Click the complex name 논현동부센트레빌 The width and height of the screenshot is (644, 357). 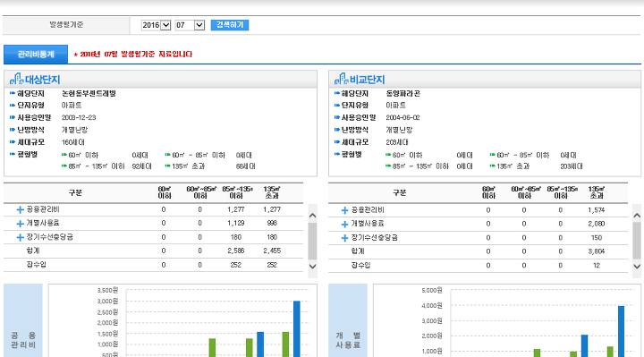pos(89,94)
